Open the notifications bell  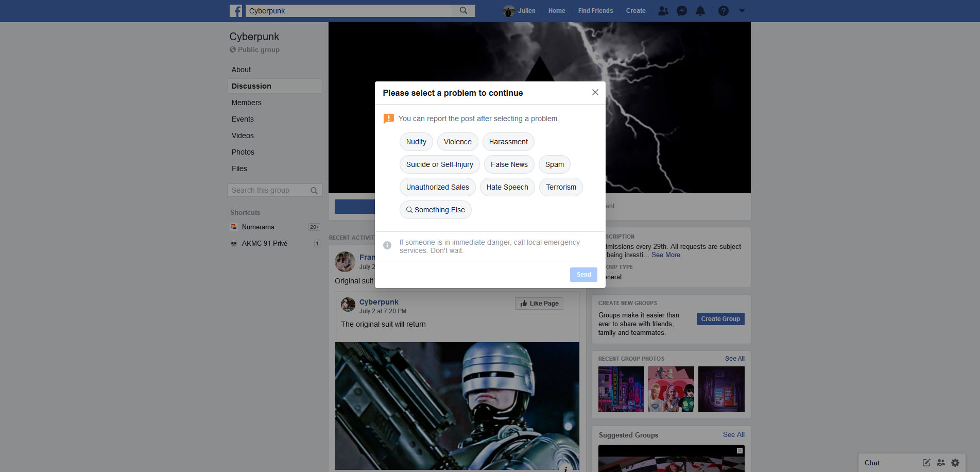pos(700,11)
